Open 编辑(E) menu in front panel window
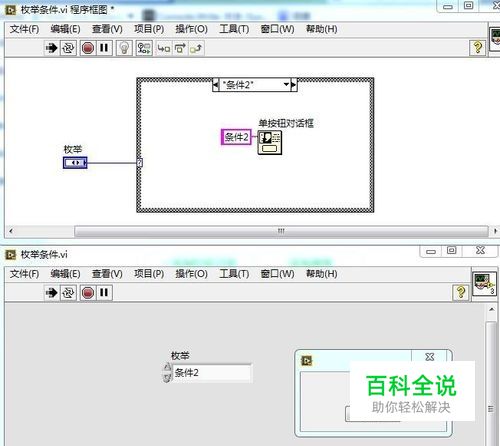 (65, 274)
